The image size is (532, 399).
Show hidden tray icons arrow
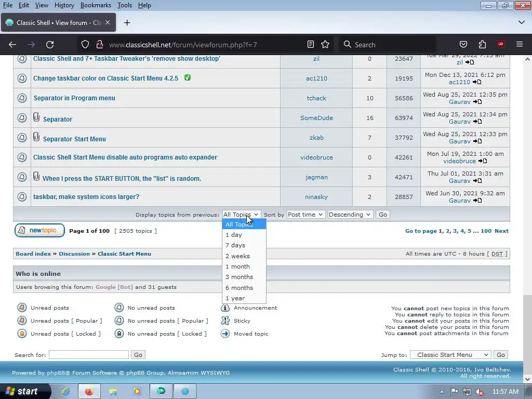click(442, 392)
